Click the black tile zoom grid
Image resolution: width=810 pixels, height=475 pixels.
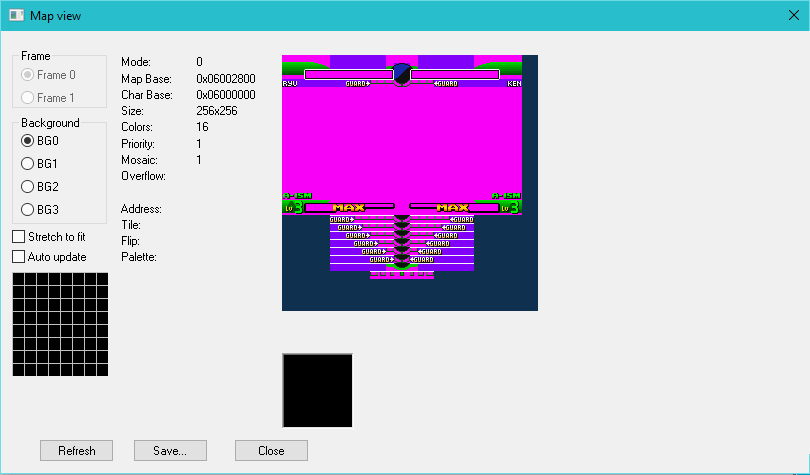click(x=60, y=324)
